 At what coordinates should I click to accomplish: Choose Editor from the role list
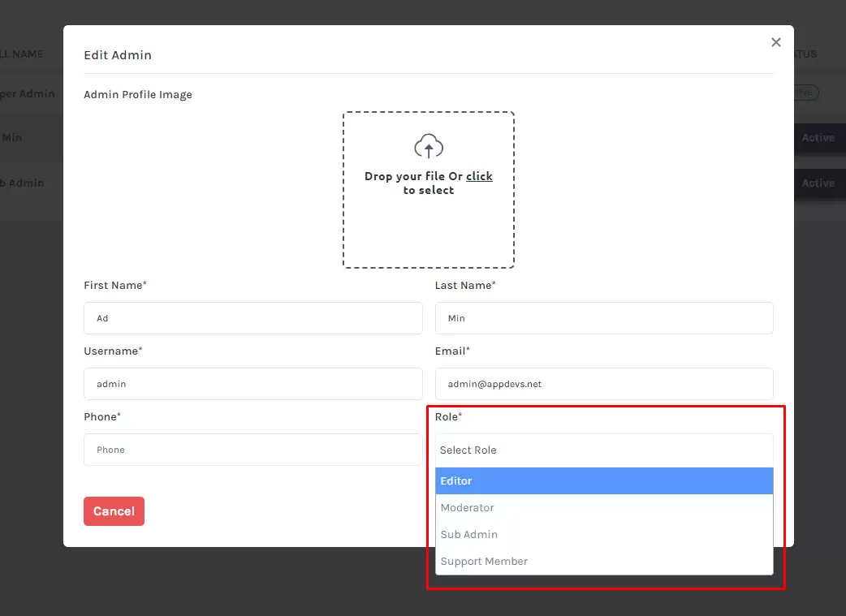604,480
